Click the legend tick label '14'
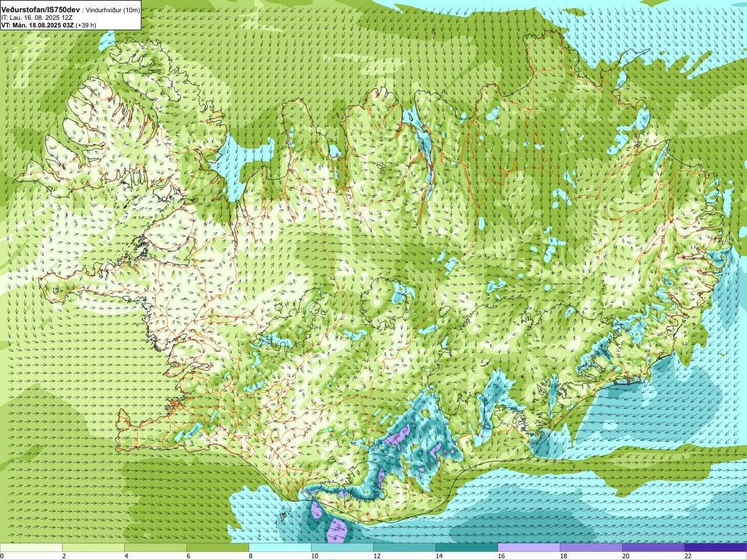The width and height of the screenshot is (747, 560). tap(439, 556)
